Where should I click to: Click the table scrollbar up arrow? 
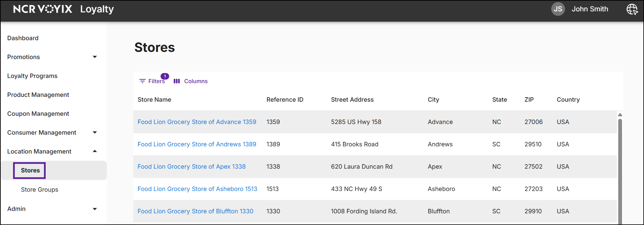pyautogui.click(x=620, y=115)
